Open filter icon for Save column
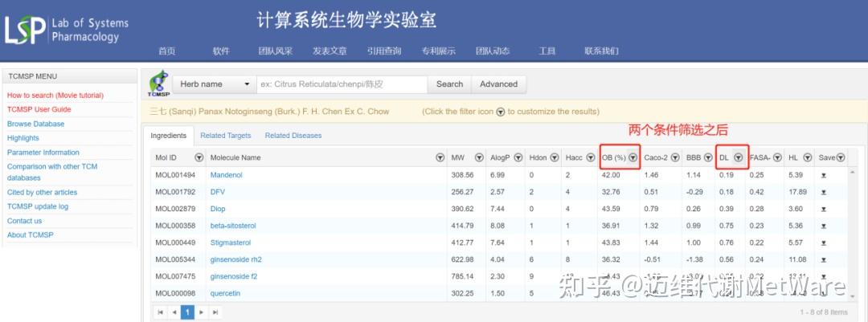This screenshot has width=868, height=322. click(841, 157)
